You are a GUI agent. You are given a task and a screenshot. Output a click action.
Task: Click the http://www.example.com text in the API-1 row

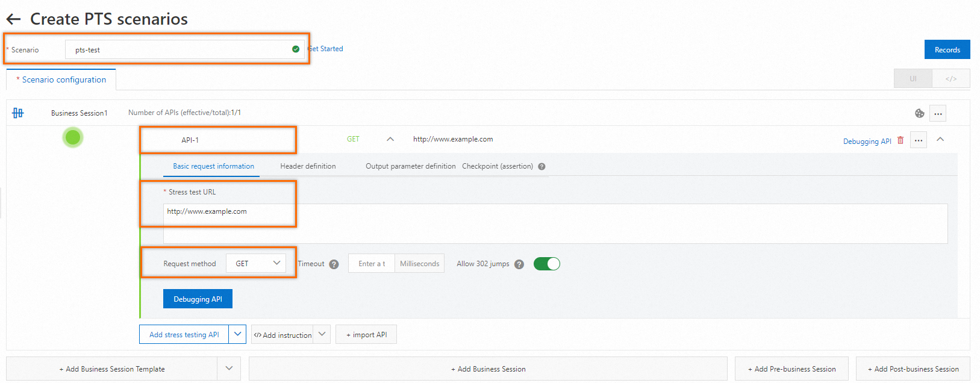coord(453,139)
